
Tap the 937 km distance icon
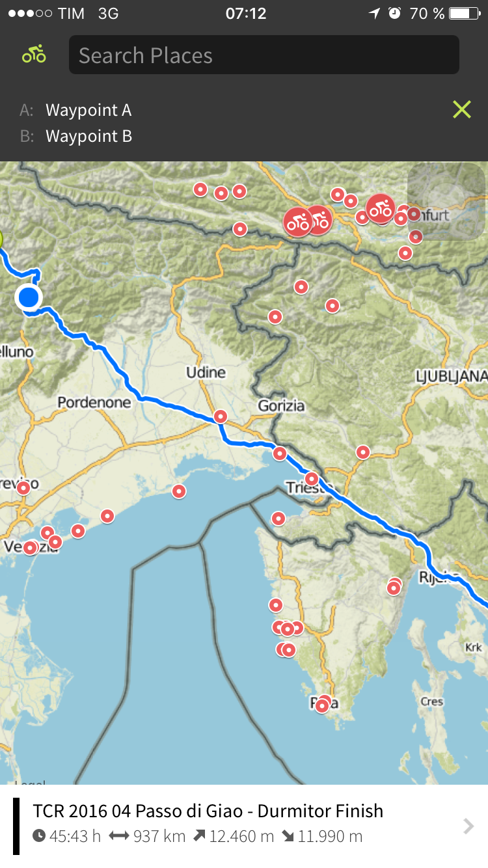point(119,836)
